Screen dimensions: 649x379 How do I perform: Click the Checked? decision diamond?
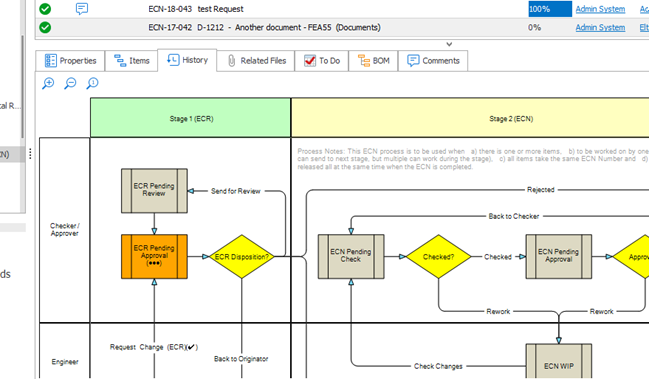(x=439, y=257)
